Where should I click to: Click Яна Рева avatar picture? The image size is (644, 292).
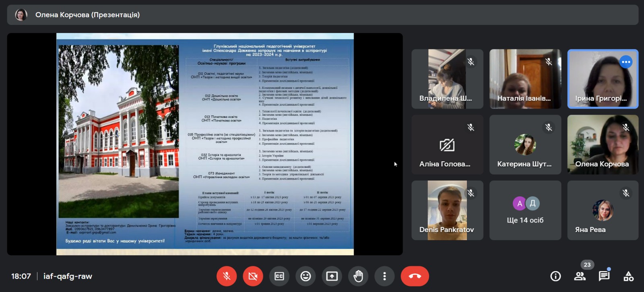point(603,210)
